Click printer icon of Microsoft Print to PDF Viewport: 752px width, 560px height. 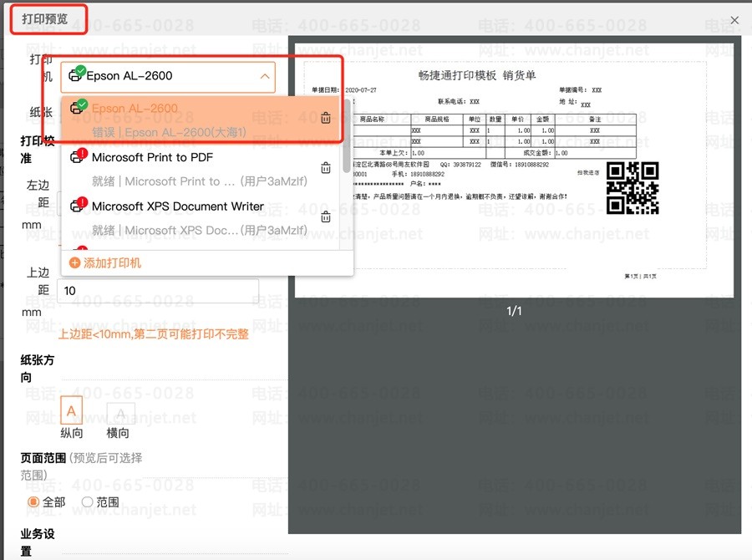coord(77,157)
